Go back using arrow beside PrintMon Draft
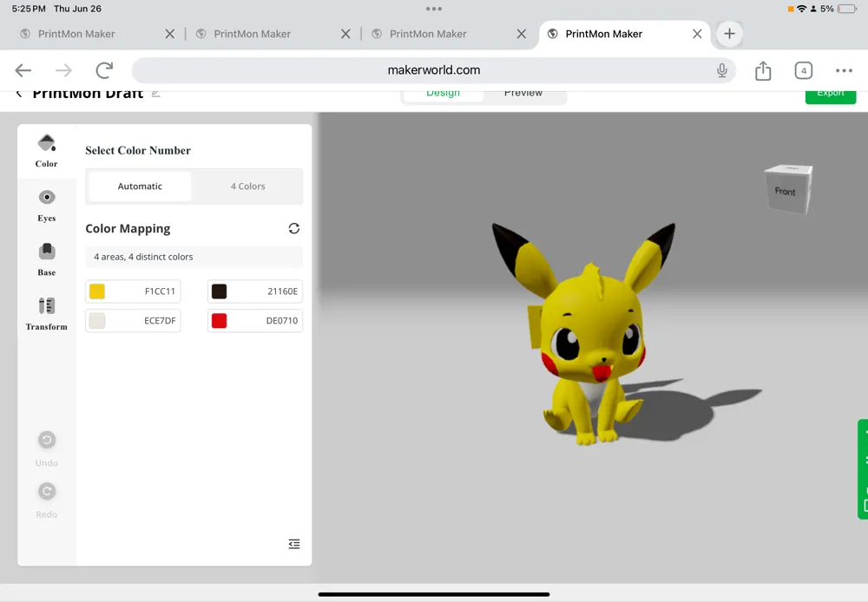868x602 pixels. (x=19, y=94)
